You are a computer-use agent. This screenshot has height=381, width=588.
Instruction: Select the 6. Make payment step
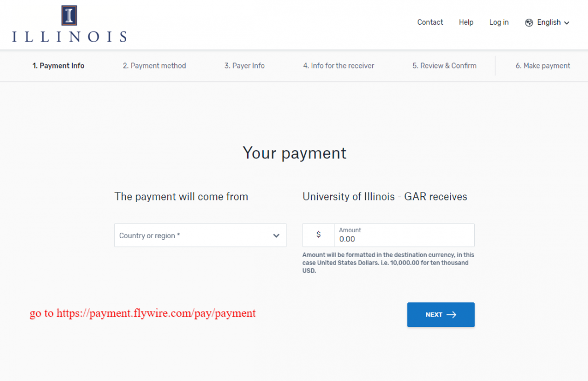click(543, 66)
